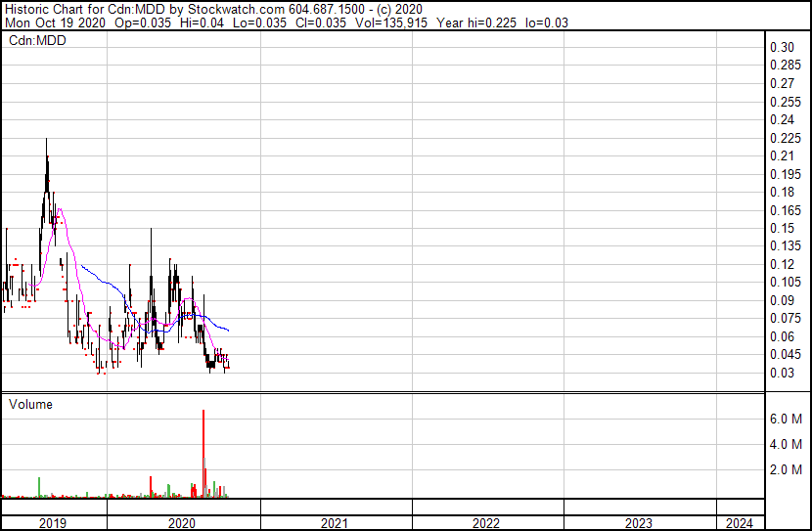Click the Hi=0.04 header value

pyautogui.click(x=202, y=22)
